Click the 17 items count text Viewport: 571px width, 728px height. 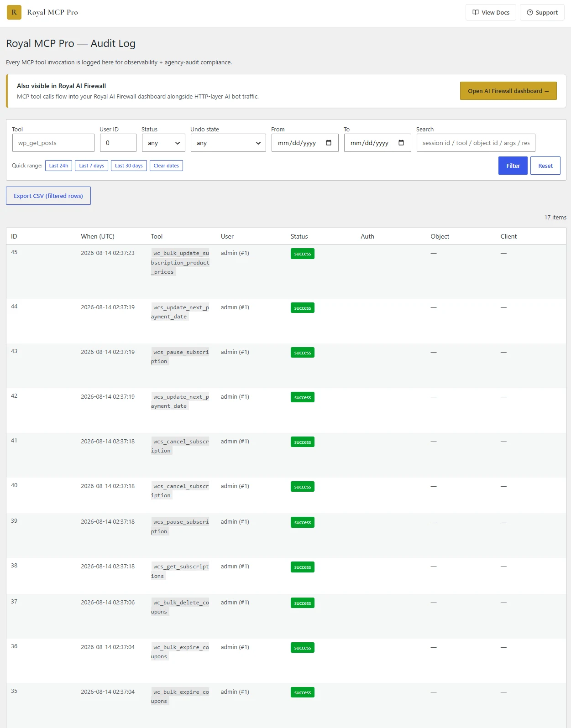point(555,217)
